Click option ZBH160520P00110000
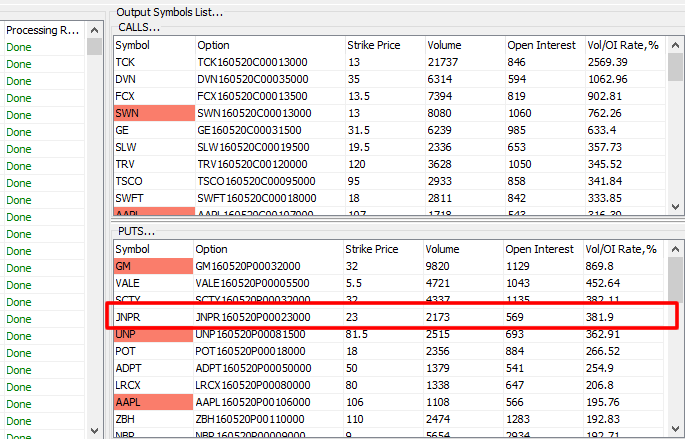This screenshot has width=685, height=439. [250, 419]
